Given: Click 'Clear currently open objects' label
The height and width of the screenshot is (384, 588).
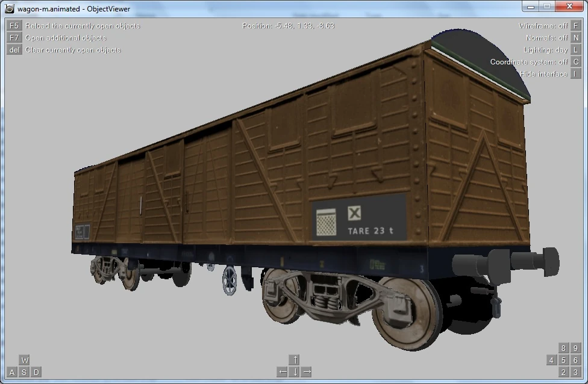Looking at the screenshot, I should [73, 50].
